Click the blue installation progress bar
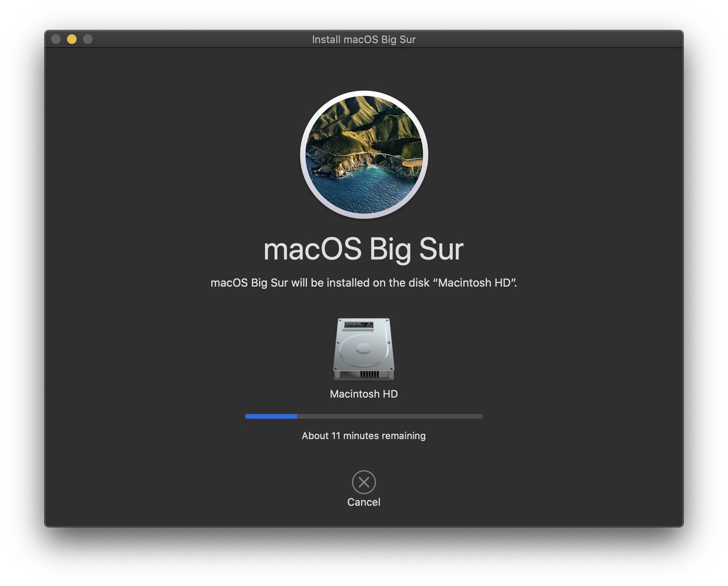728x586 pixels. pos(364,416)
